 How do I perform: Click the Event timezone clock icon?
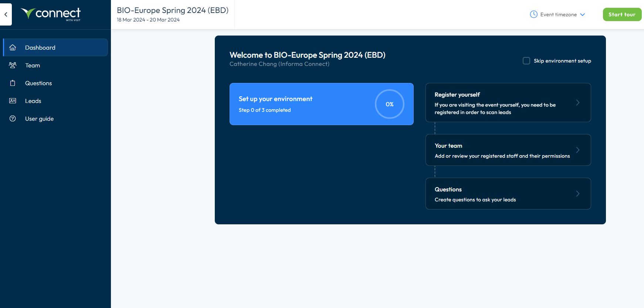click(x=533, y=14)
